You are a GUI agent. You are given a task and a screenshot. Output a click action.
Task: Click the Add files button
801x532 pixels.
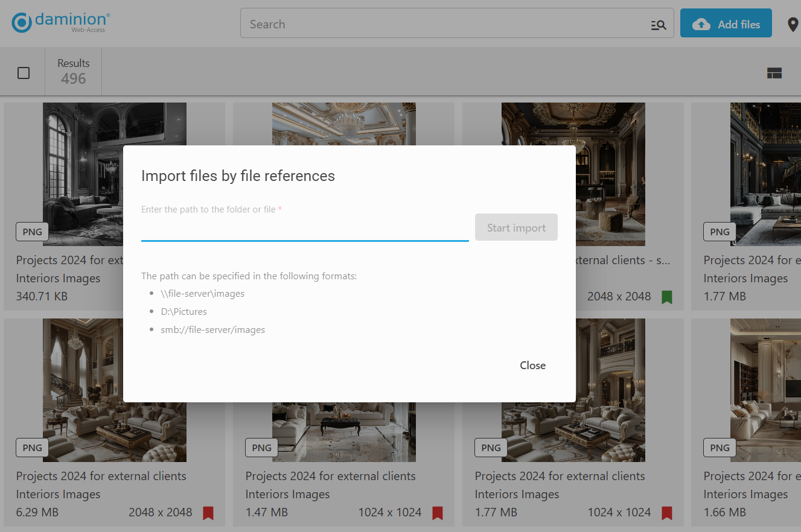[726, 24]
